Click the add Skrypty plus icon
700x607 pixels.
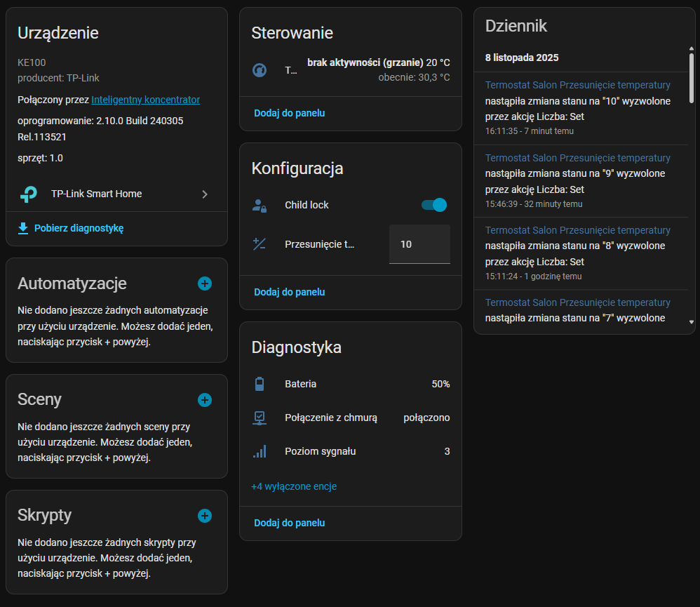click(205, 516)
